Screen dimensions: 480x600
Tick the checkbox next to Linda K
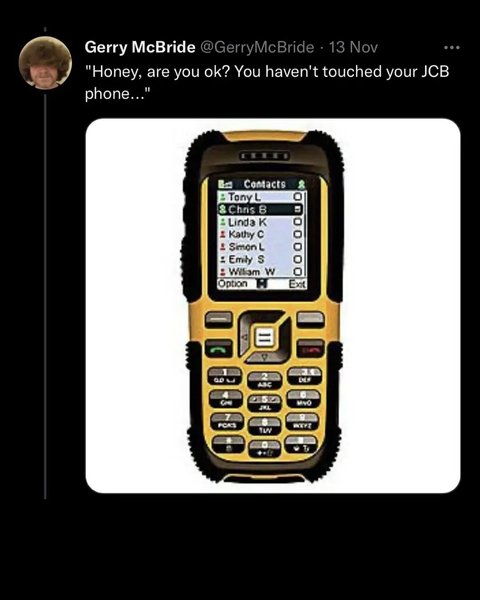pyautogui.click(x=298, y=222)
